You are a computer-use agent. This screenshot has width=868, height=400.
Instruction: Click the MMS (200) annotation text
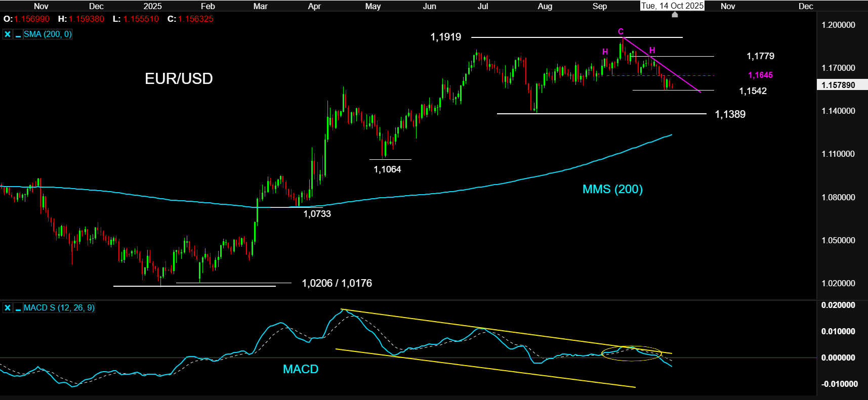click(x=612, y=189)
